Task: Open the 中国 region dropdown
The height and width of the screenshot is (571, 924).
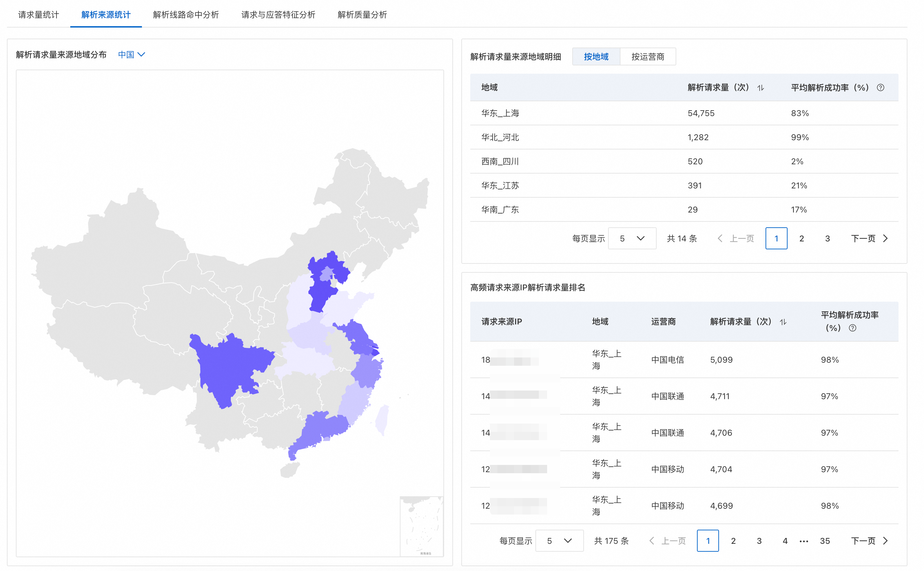Action: click(x=131, y=55)
